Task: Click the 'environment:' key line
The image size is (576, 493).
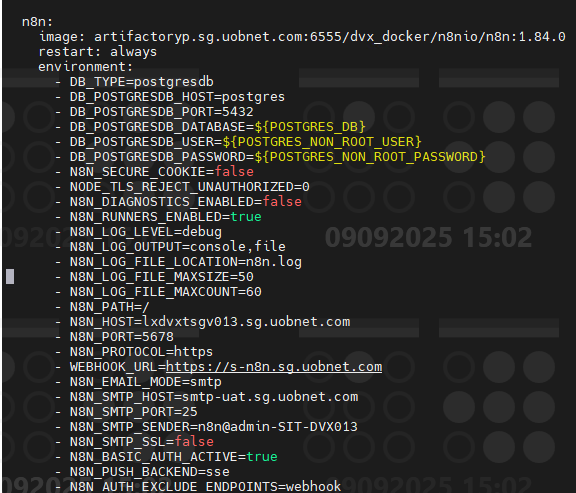Action: [x=85, y=67]
